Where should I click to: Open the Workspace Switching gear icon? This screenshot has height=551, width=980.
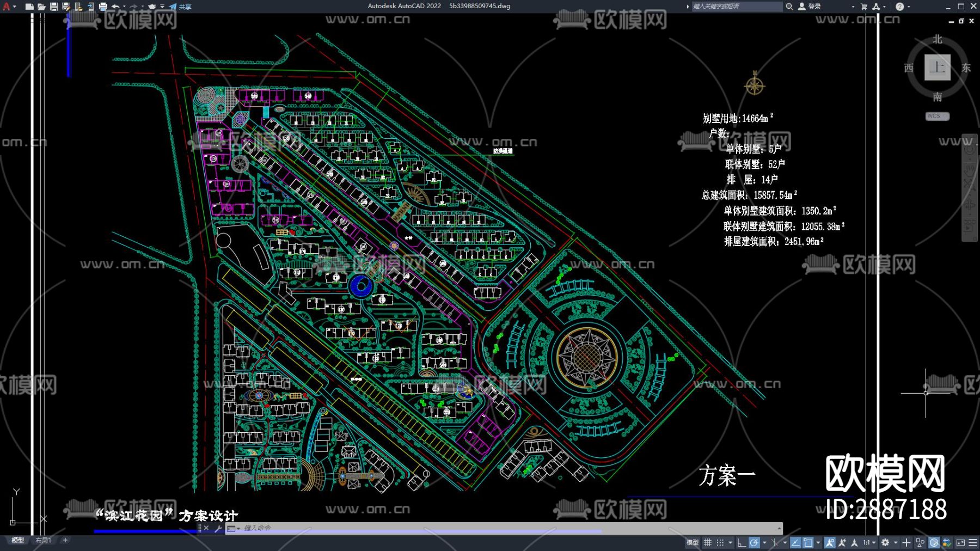click(885, 542)
